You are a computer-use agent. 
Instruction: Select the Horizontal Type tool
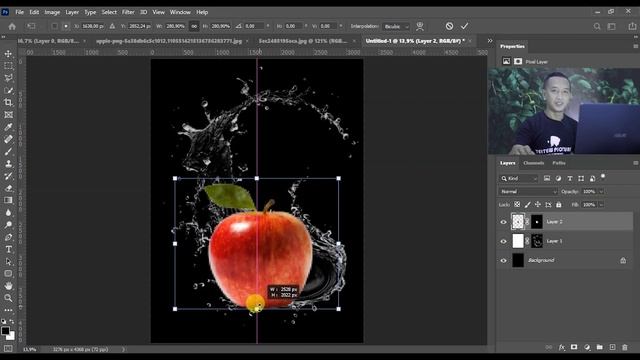pyautogui.click(x=8, y=249)
